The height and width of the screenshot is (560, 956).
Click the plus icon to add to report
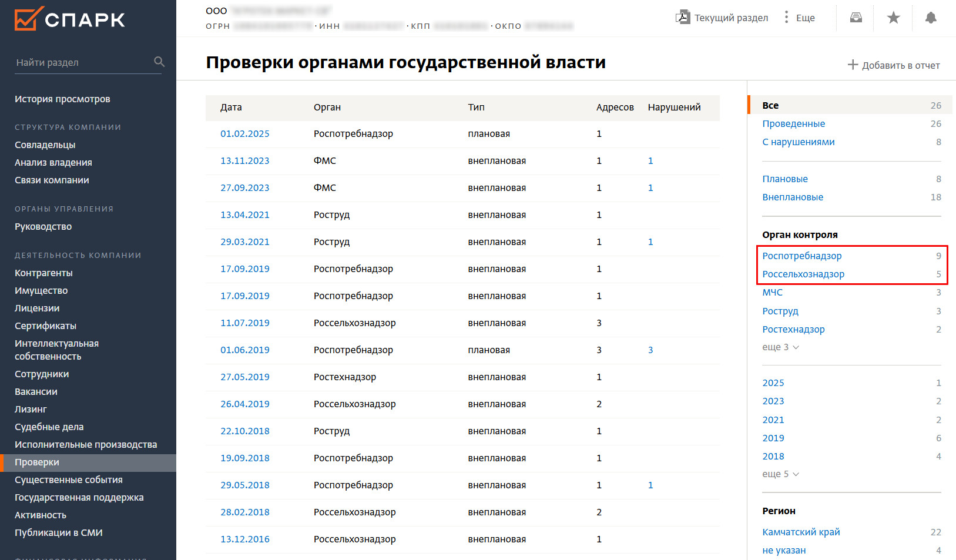point(853,65)
